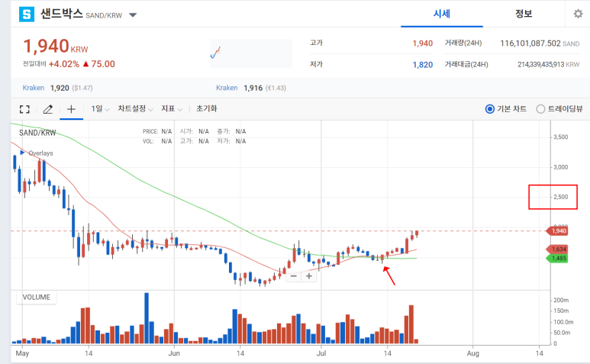The width and height of the screenshot is (590, 364).
Task: Click the Aug date axis label
Action: 473,353
